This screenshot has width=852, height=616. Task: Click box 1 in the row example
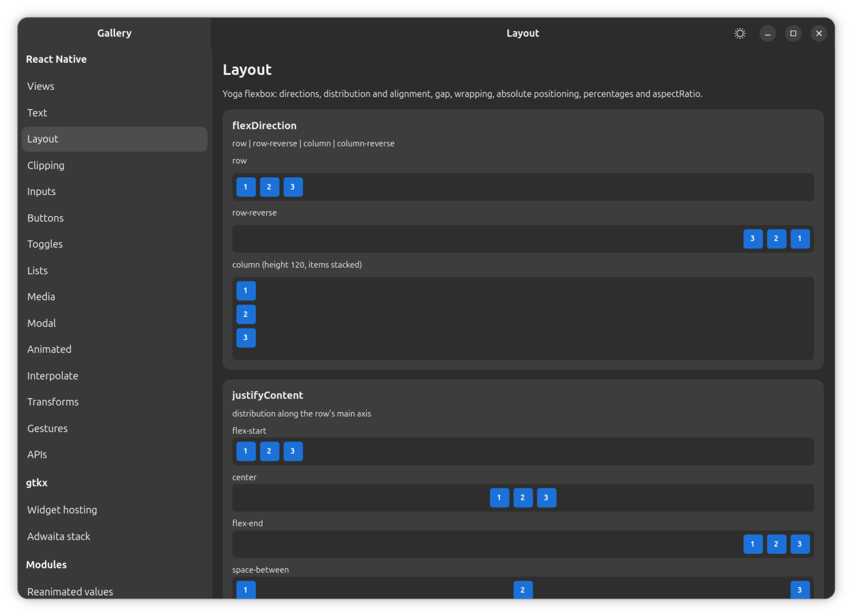246,187
